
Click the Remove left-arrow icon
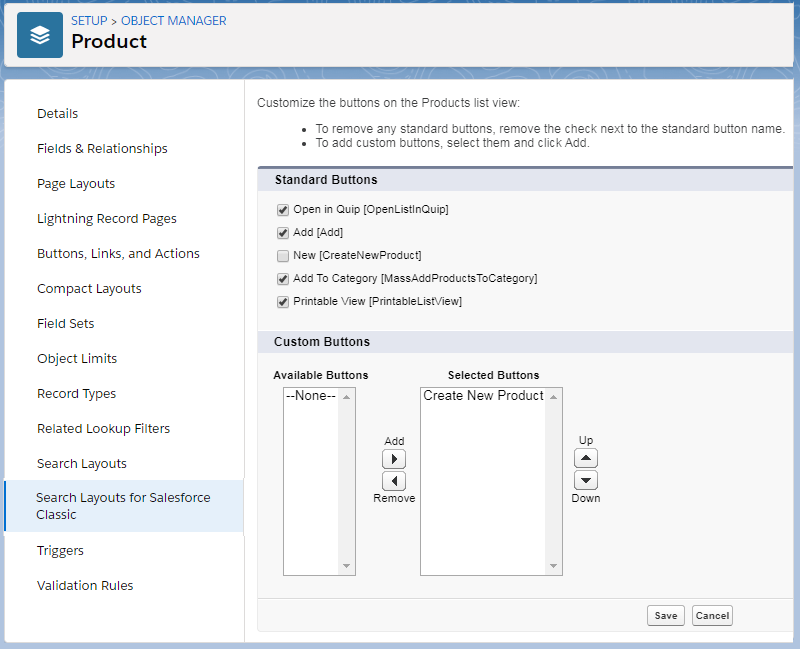click(394, 481)
